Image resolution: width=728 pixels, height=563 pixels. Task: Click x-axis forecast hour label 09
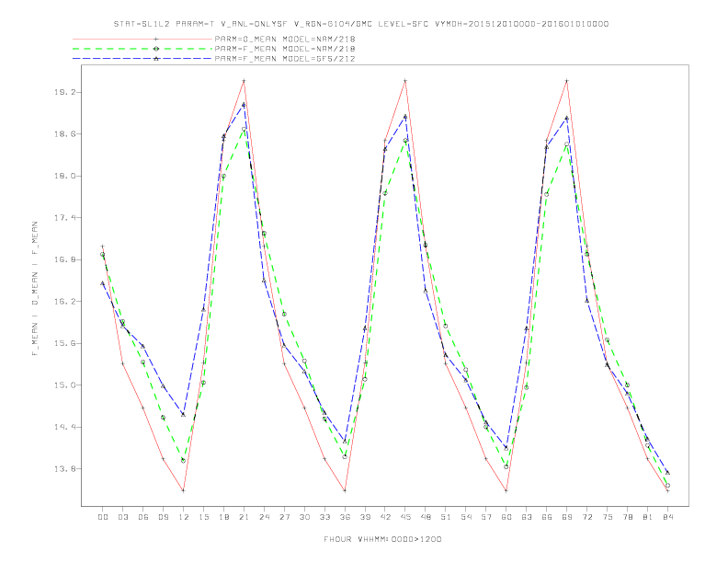[x=163, y=517]
